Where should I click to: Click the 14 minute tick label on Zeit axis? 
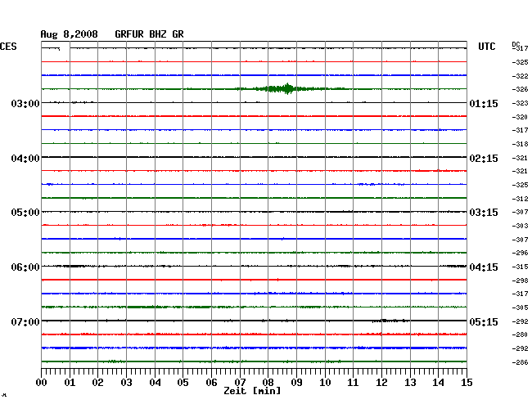pos(438,383)
